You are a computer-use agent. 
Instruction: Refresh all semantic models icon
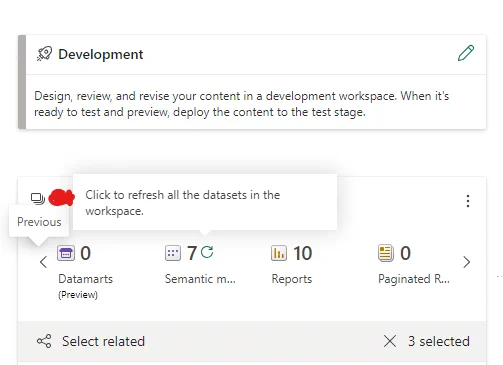pos(207,252)
